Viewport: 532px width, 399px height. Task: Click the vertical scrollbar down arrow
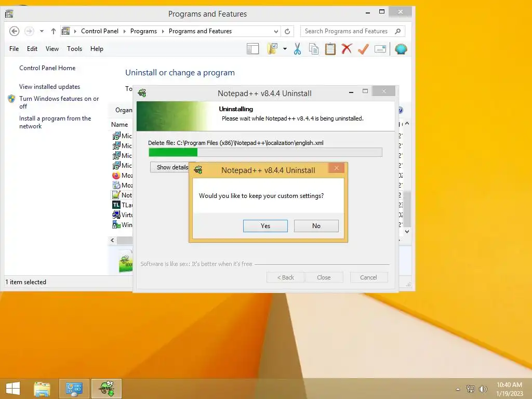[407, 231]
